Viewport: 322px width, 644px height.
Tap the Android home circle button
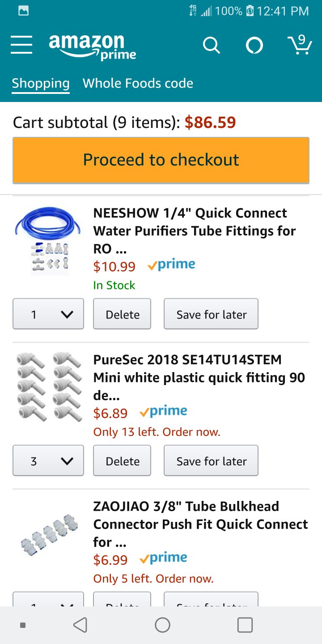[162, 625]
